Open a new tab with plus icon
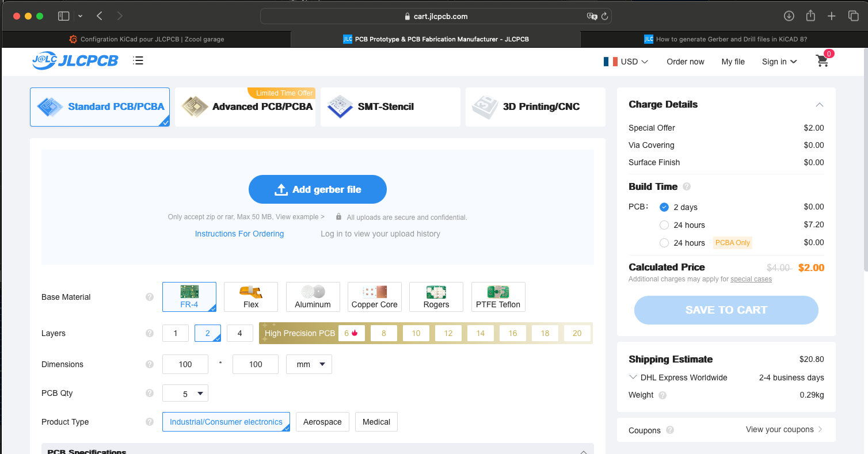This screenshot has height=454, width=868. (832, 16)
